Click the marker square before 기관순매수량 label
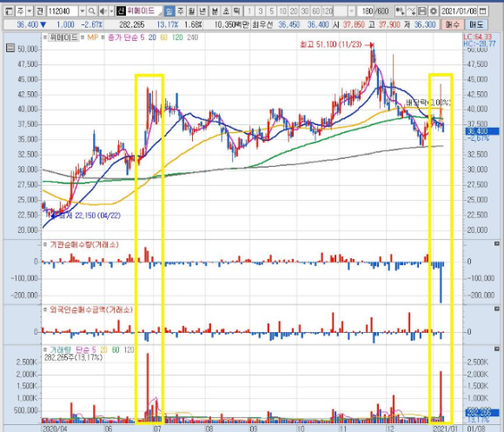The image size is (504, 432). (45, 244)
